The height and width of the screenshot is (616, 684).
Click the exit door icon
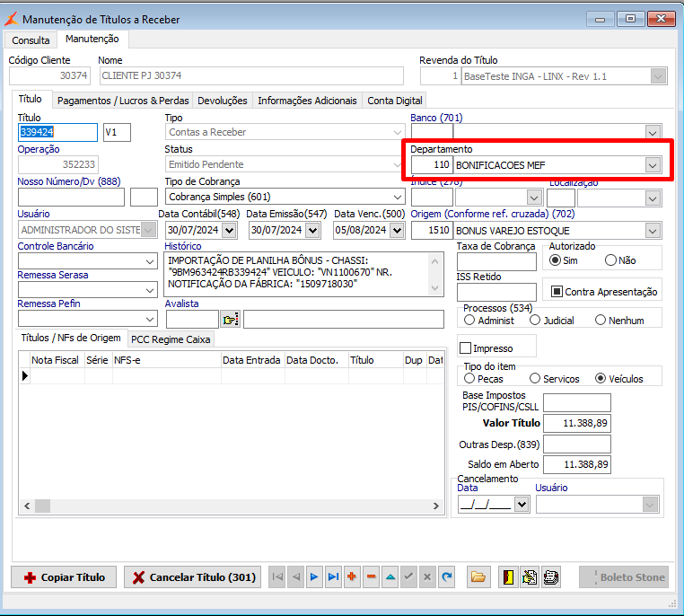[x=509, y=577]
